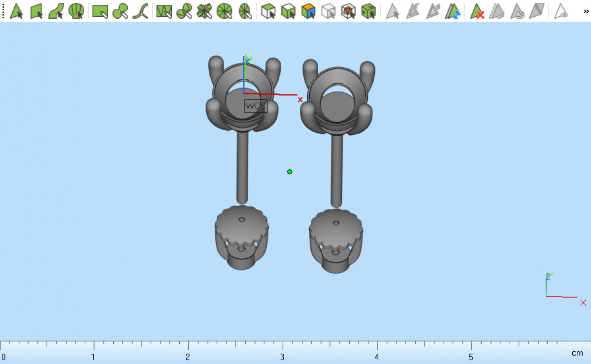
Task: Toggle visibility with the triangle eye icon
Action: pos(561,11)
